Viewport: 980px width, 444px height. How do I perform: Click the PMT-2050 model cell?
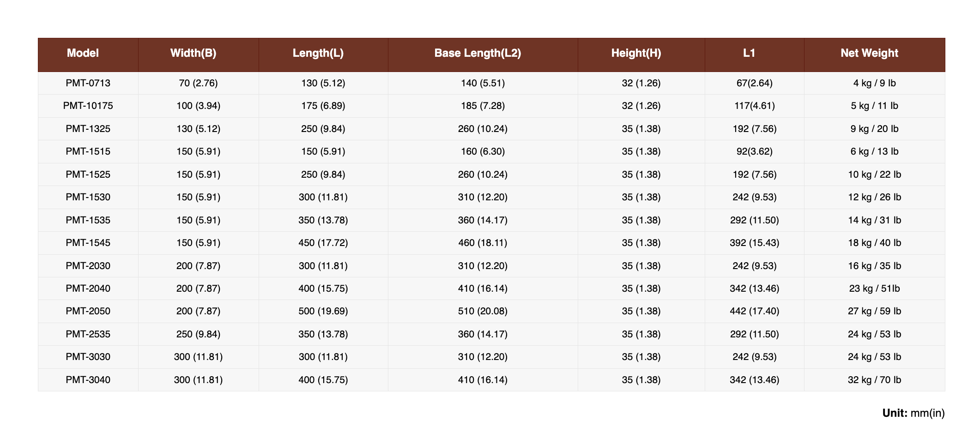click(x=88, y=311)
